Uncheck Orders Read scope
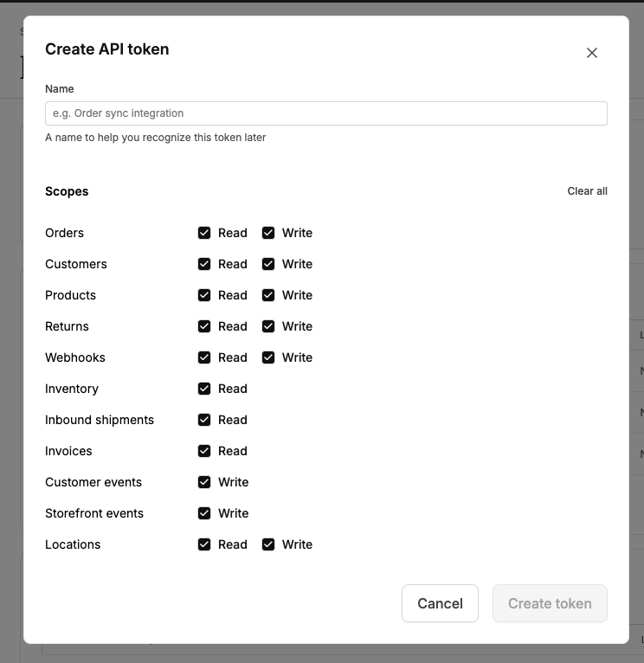This screenshot has height=663, width=644. 204,233
